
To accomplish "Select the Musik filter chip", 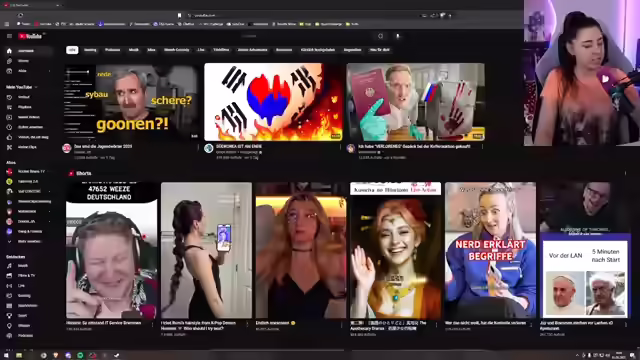I will coord(133,50).
